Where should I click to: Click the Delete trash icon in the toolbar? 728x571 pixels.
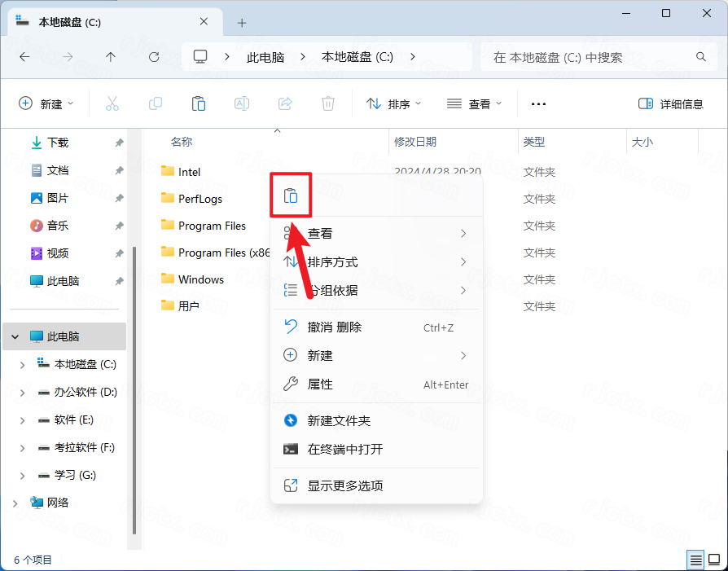(x=328, y=103)
